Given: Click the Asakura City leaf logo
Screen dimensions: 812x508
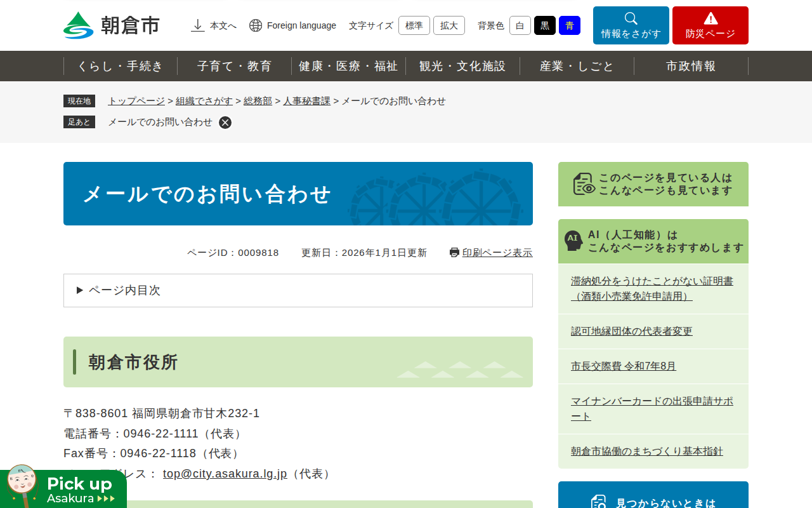Looking at the screenshot, I should 77,25.
